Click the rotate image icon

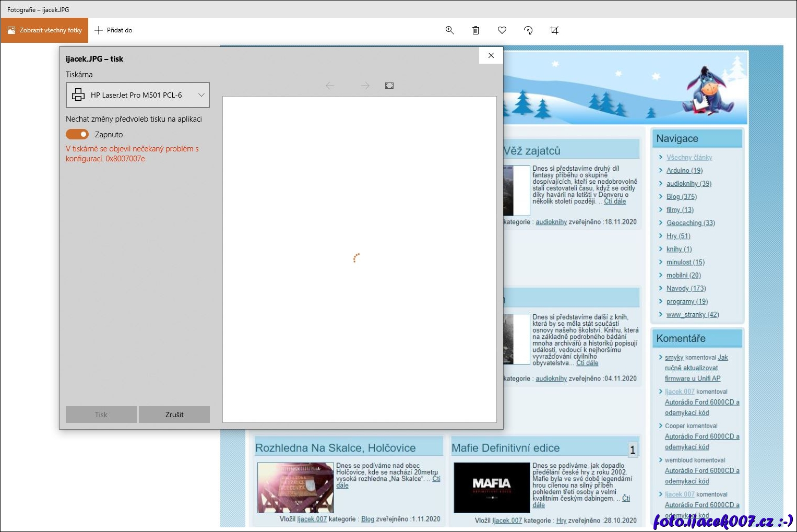click(528, 30)
